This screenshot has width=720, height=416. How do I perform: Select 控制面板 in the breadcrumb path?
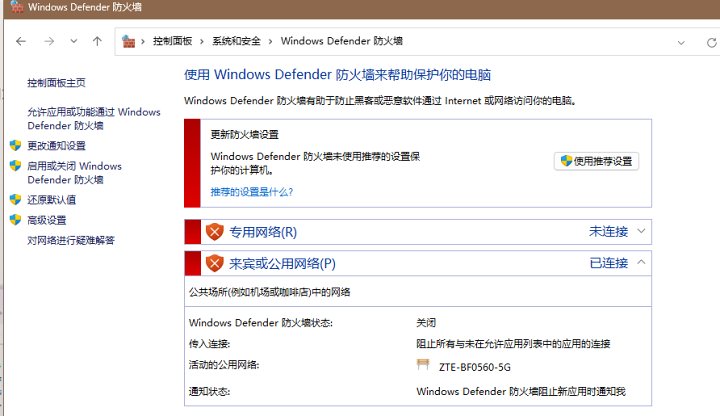point(173,42)
